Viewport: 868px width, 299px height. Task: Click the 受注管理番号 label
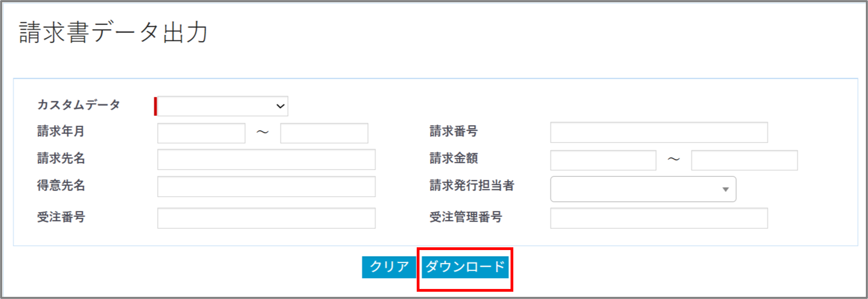[x=466, y=217]
